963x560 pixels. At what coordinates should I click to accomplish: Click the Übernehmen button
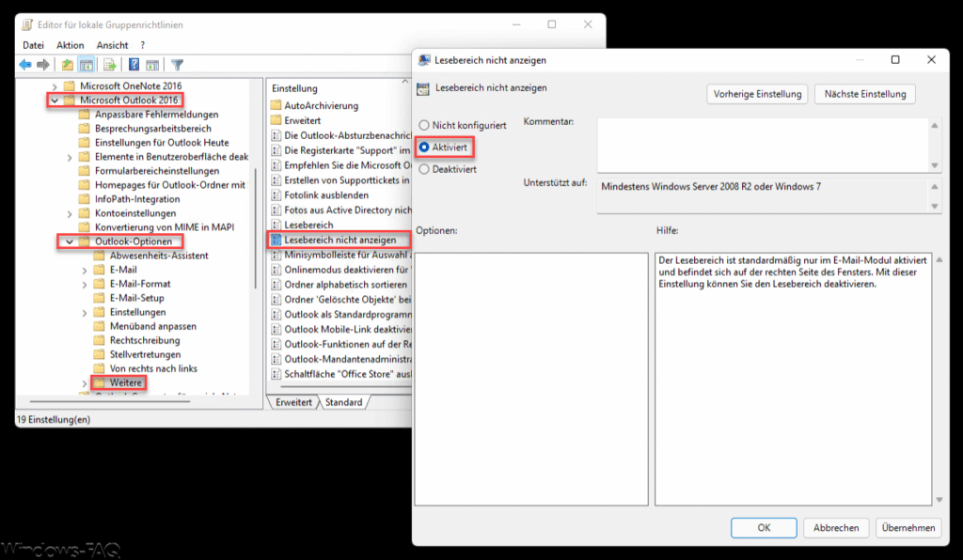point(908,527)
